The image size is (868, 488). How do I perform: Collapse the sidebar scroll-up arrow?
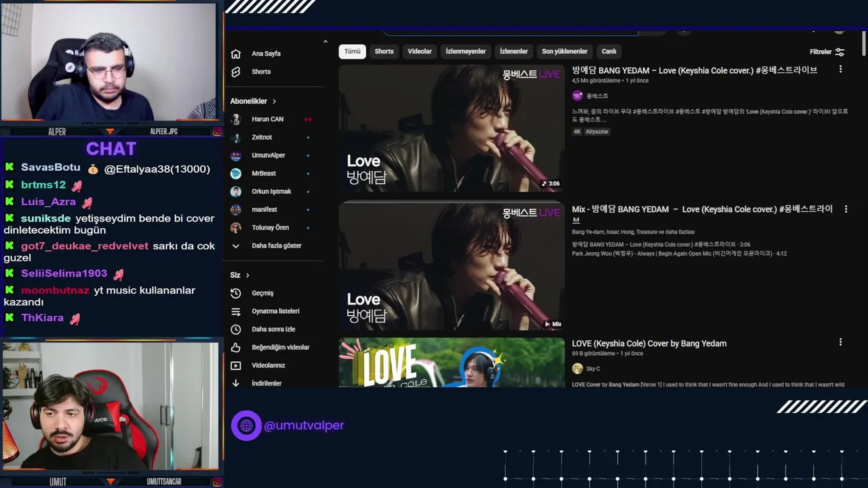tap(325, 42)
